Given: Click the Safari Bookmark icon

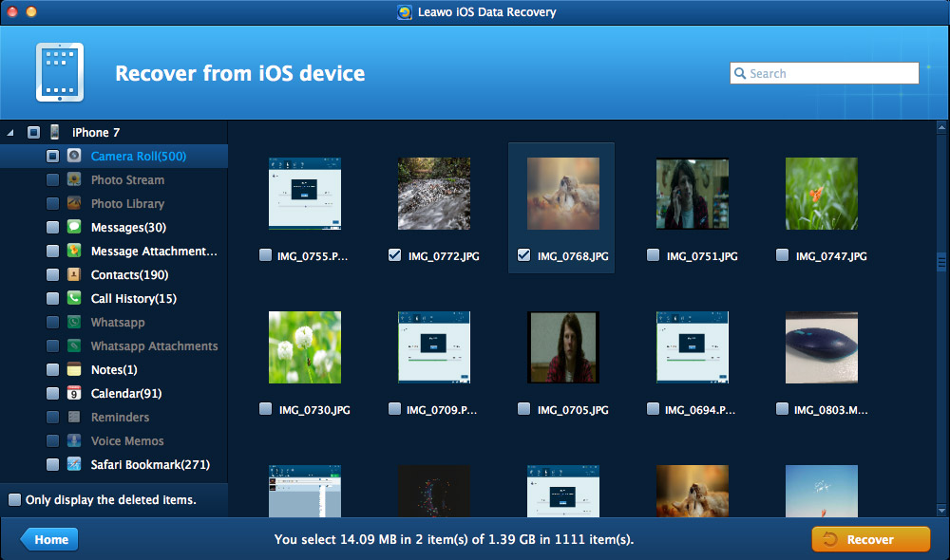Looking at the screenshot, I should [74, 464].
